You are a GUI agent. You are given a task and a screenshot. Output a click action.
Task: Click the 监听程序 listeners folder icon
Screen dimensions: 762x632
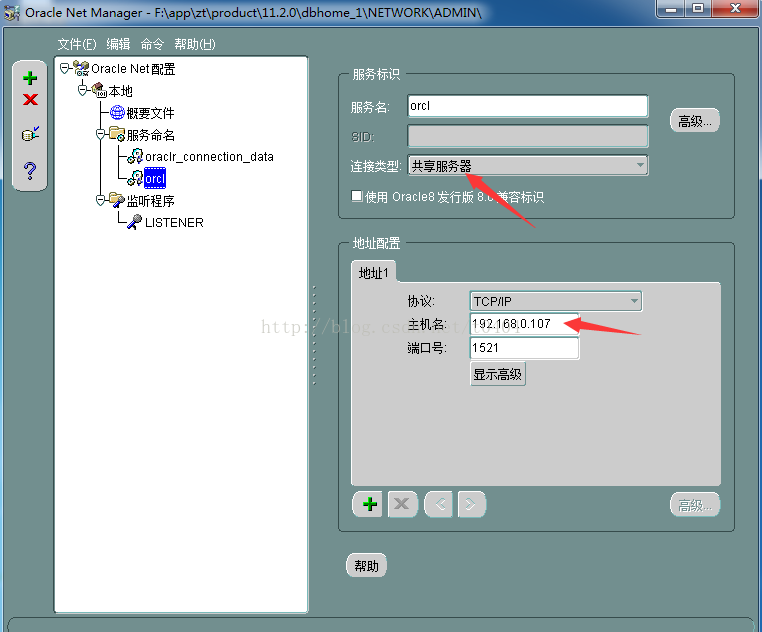117,200
